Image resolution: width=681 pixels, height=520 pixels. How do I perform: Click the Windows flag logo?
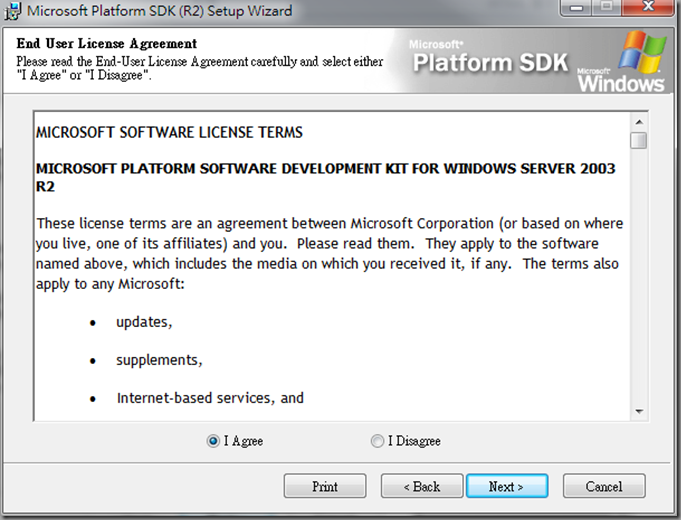642,51
